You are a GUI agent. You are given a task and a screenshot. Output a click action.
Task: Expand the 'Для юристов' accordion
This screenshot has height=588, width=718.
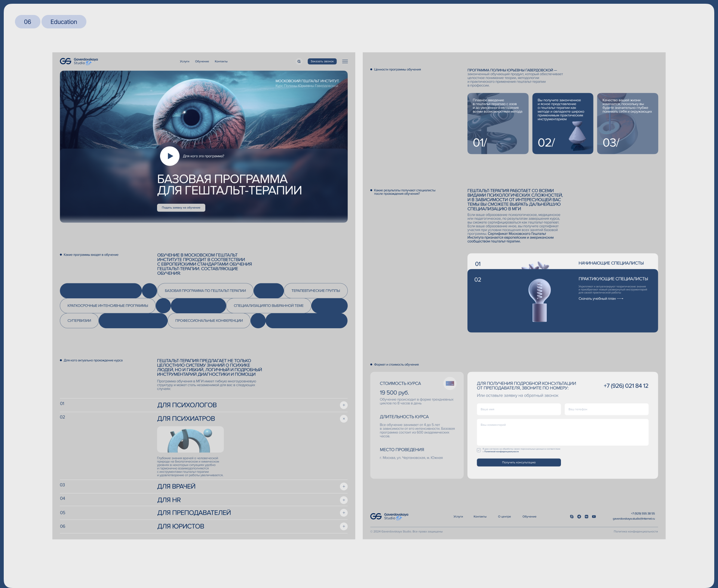(x=344, y=526)
